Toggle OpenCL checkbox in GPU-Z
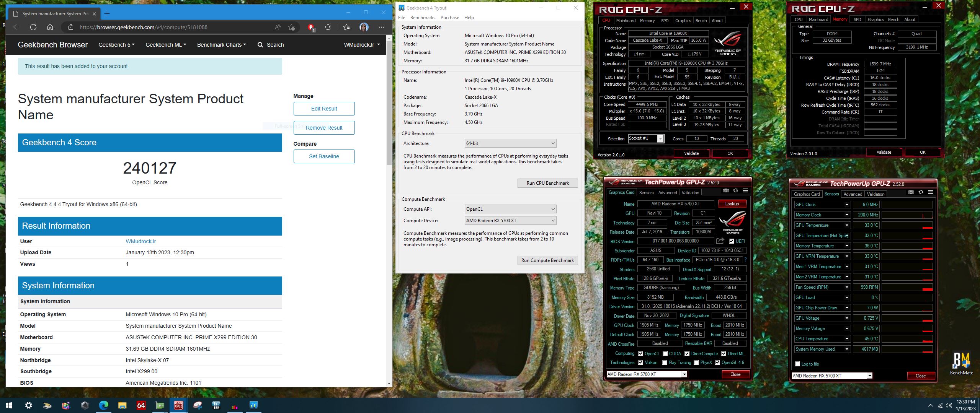This screenshot has height=413, width=980. coord(640,354)
